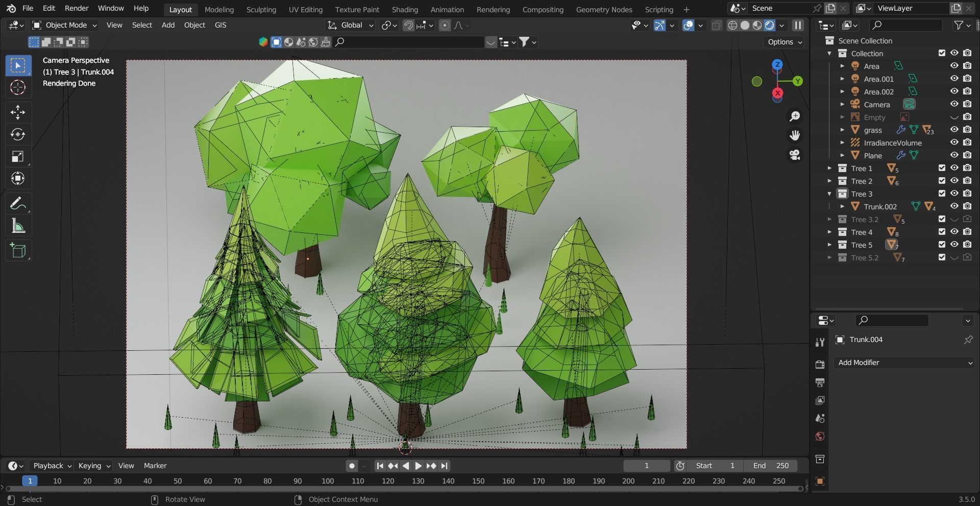Collapse the Tree 3 collection
This screenshot has width=980, height=506.
pos(829,194)
